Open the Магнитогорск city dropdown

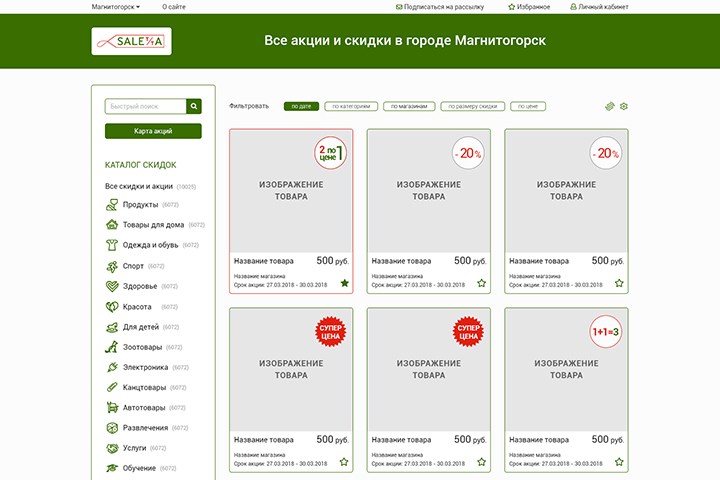[115, 7]
